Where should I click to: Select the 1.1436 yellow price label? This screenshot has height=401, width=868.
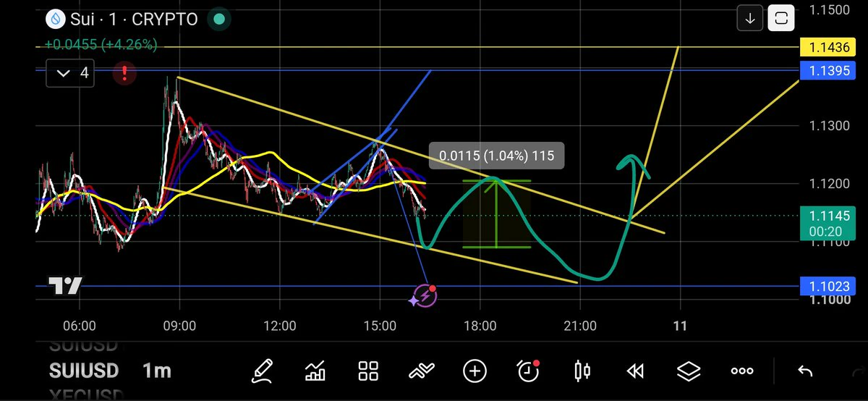coord(827,48)
